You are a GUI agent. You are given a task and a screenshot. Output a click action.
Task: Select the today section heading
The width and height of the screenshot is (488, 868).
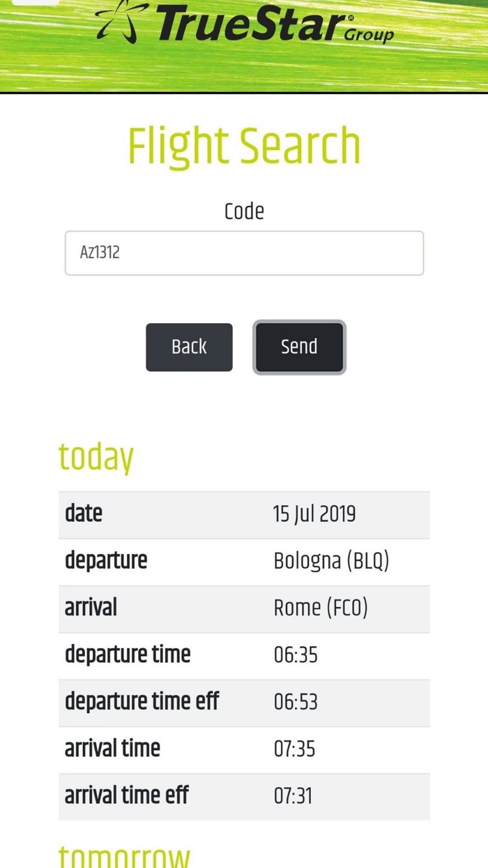coord(96,456)
